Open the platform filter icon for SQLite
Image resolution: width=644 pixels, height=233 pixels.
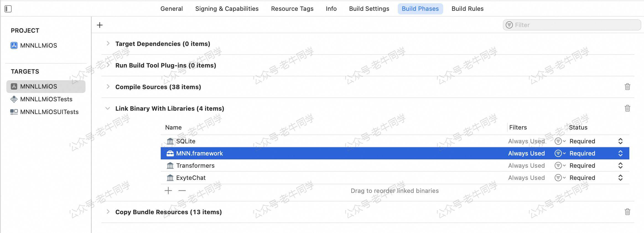click(x=560, y=141)
